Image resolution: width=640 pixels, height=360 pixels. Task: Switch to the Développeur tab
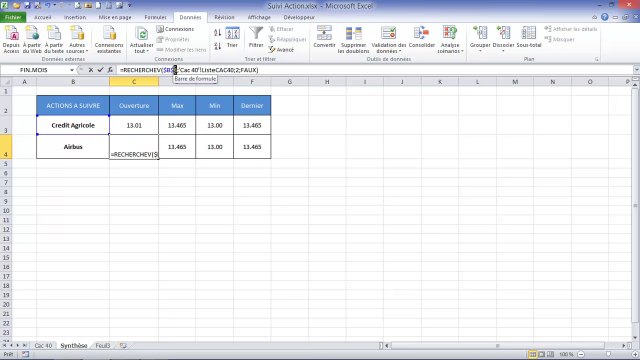tap(299, 17)
